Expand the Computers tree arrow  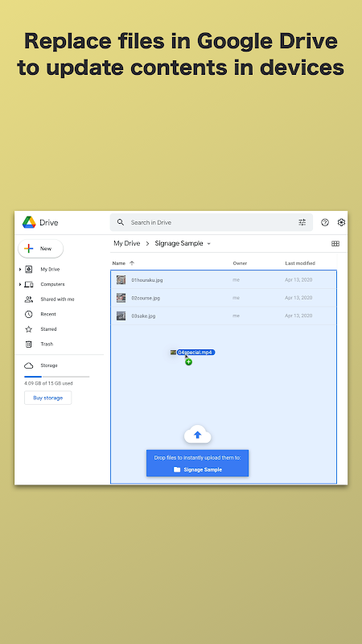click(19, 284)
